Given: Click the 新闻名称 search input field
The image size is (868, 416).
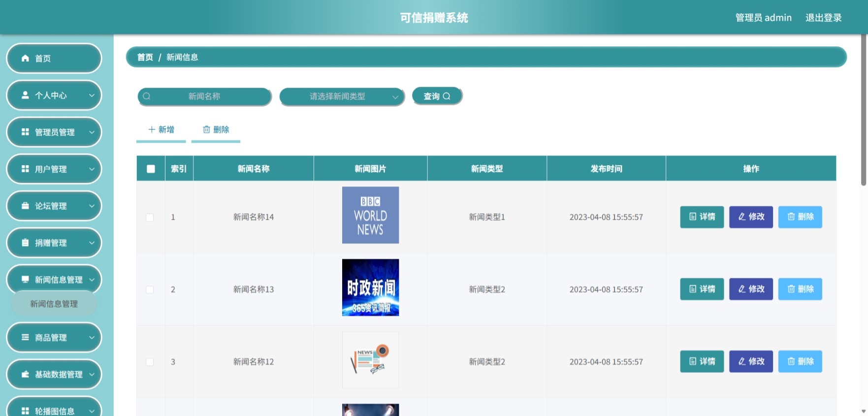Looking at the screenshot, I should [x=204, y=96].
